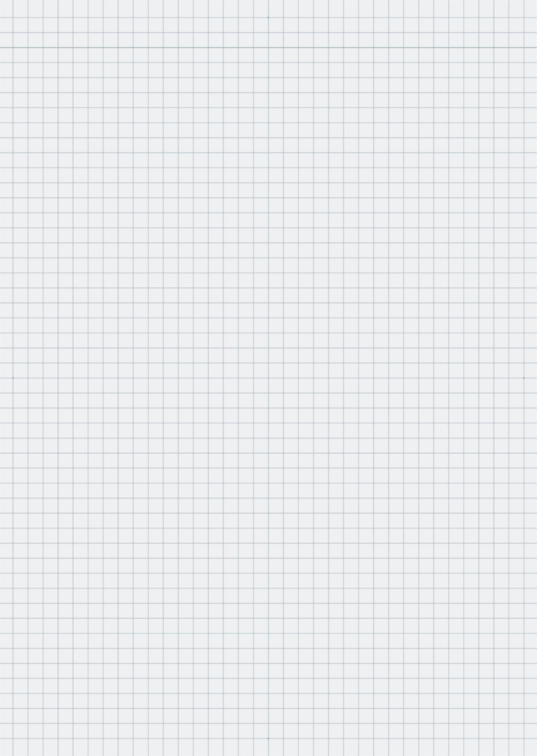Click the small dot mark near the bottom edge
This screenshot has height=756, width=537.
[x=268, y=738]
